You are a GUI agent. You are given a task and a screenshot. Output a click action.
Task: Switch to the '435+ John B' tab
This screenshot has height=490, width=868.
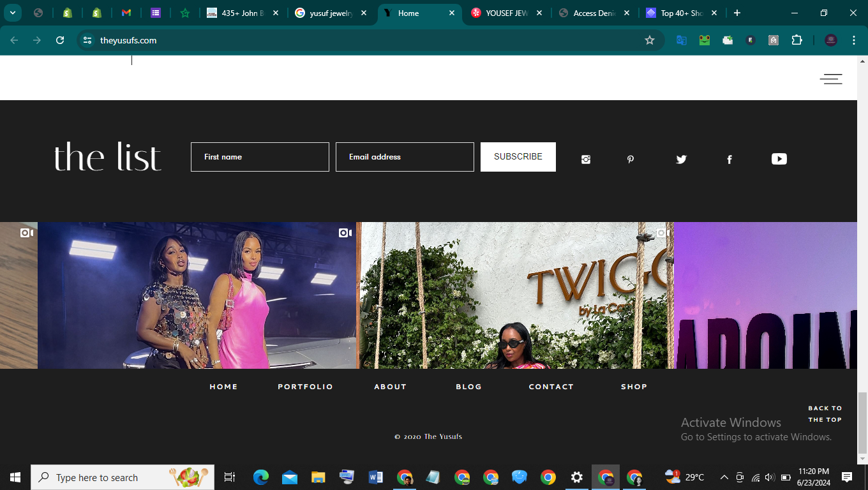coord(243,13)
